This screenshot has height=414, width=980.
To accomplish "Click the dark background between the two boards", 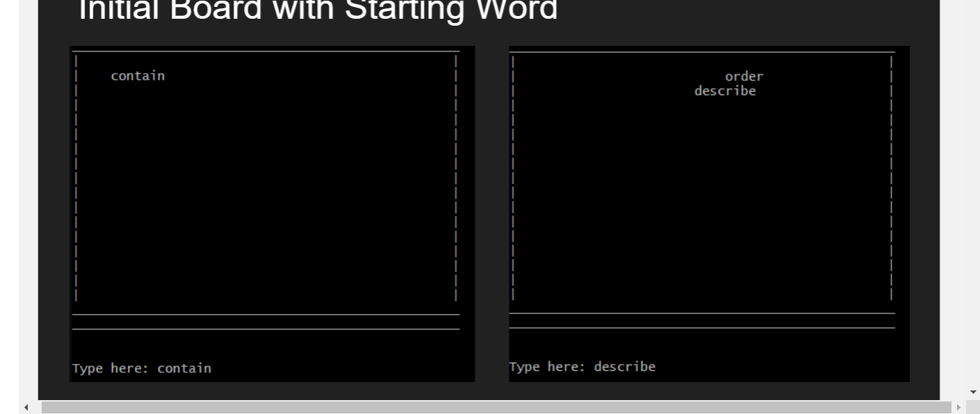I will (491, 208).
